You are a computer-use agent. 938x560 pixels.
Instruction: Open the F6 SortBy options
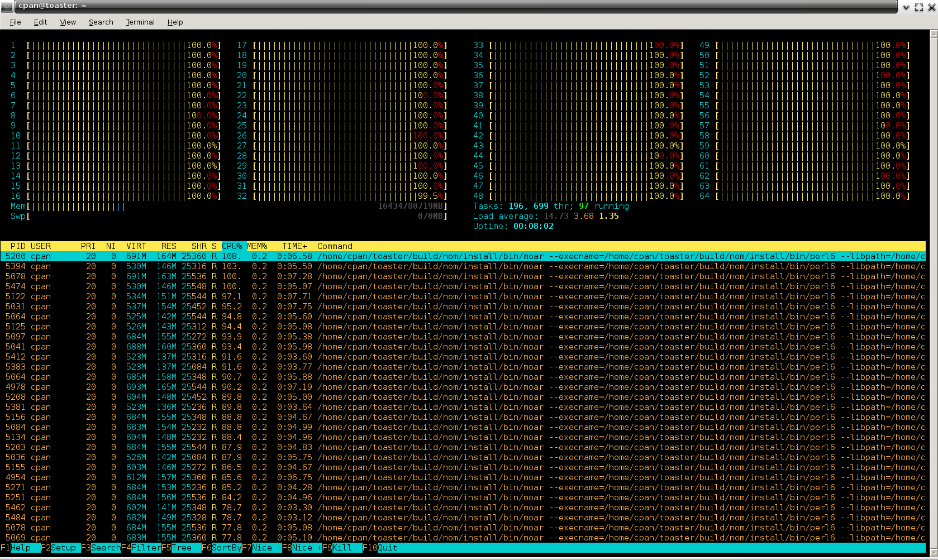226,548
